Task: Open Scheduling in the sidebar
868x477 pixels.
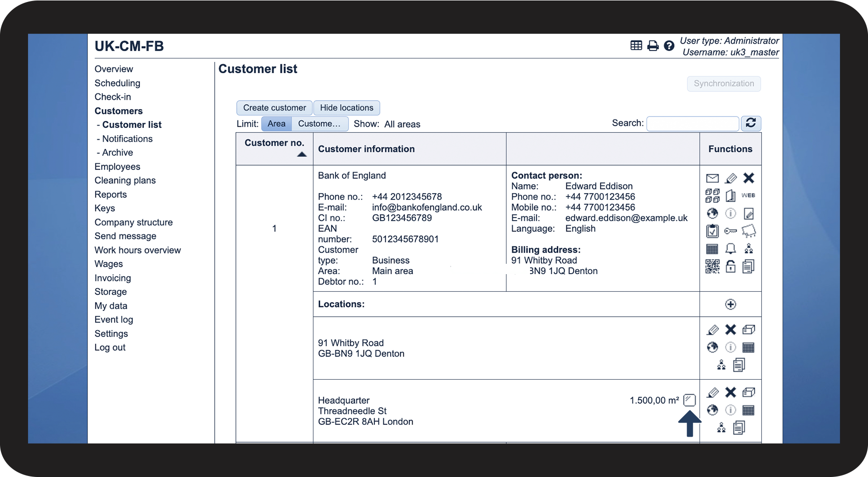Action: click(x=117, y=83)
